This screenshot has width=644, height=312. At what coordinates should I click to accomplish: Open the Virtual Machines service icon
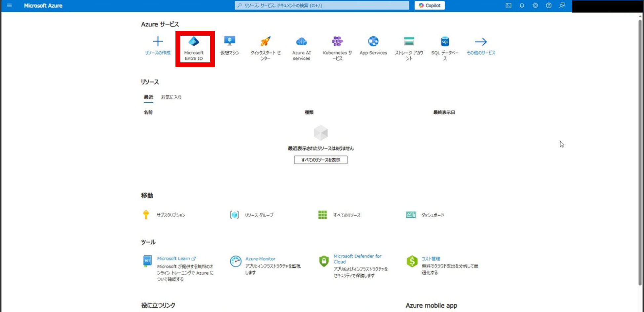230,41
